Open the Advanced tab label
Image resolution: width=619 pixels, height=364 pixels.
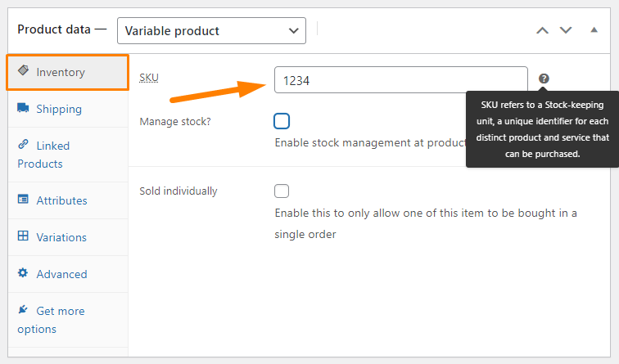click(61, 274)
